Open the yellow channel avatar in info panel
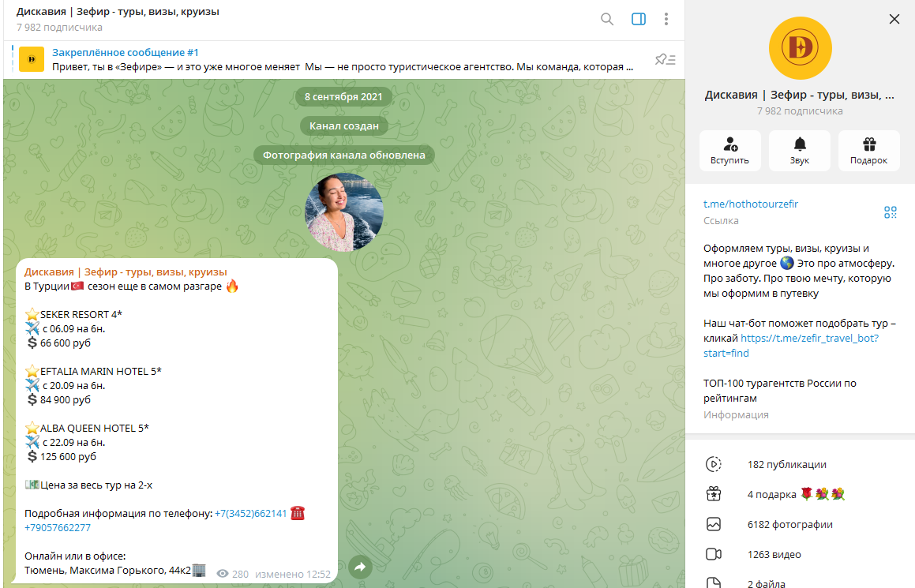This screenshot has height=588, width=915. pyautogui.click(x=800, y=48)
